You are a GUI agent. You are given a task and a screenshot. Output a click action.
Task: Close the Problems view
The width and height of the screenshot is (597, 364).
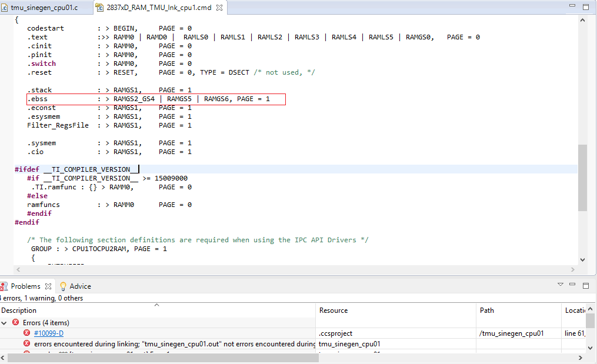coord(48,286)
